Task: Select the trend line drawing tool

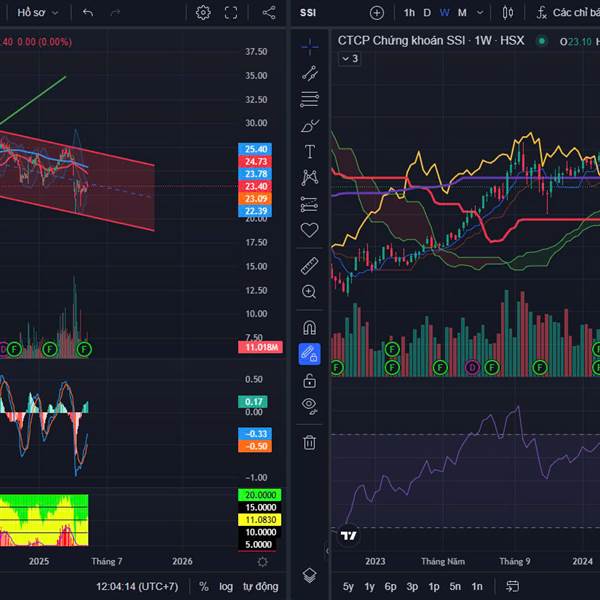Action: (310, 73)
